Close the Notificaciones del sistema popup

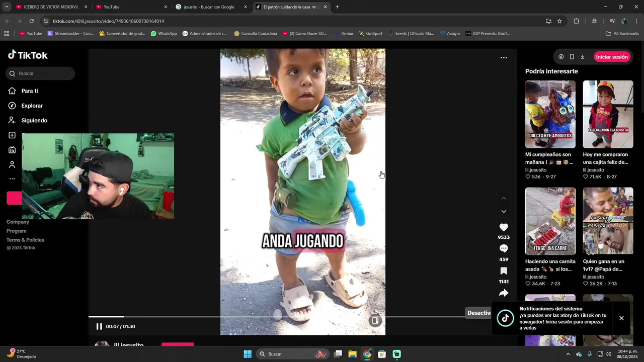click(621, 318)
